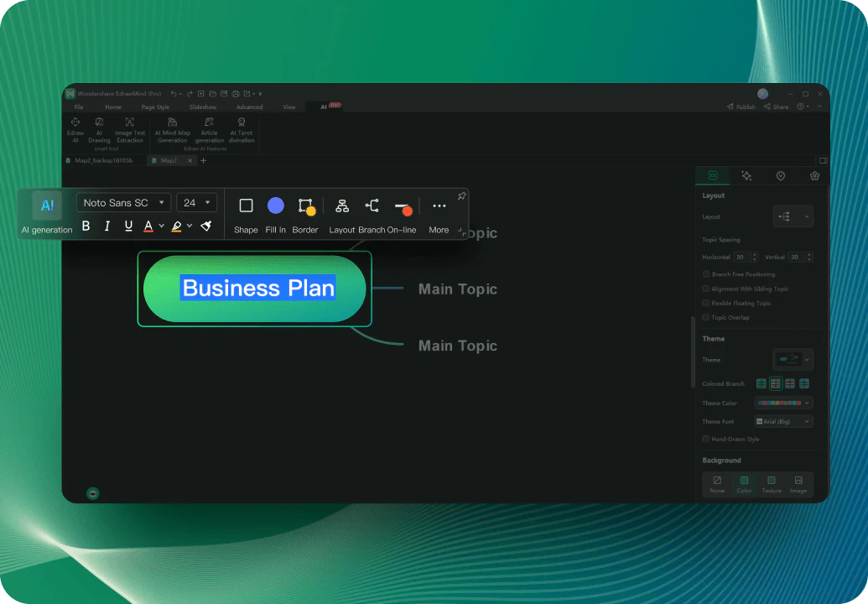Open file via folder icon in title bar
This screenshot has height=604, width=868.
(212, 94)
